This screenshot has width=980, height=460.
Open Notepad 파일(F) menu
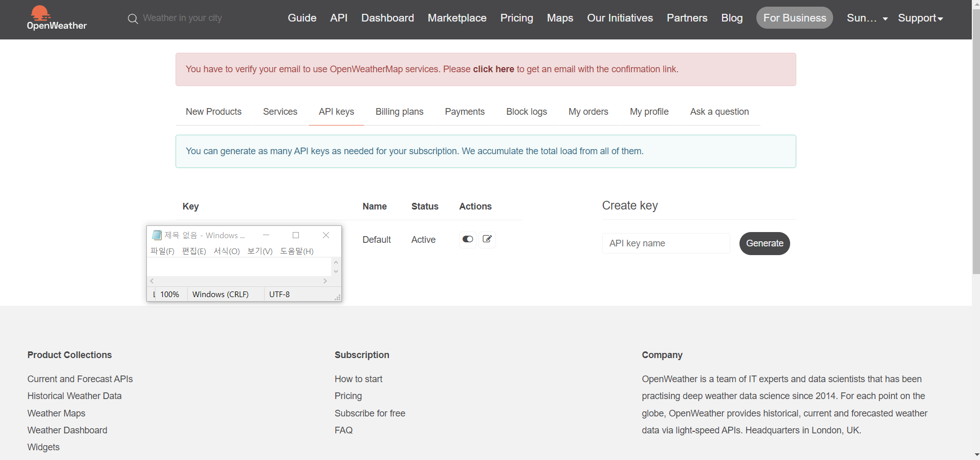[162, 251]
